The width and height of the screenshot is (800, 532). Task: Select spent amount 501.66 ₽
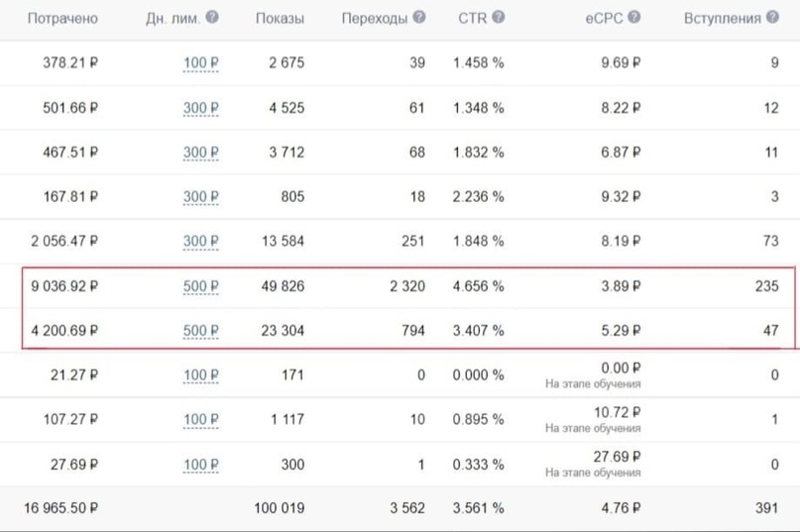[70, 108]
